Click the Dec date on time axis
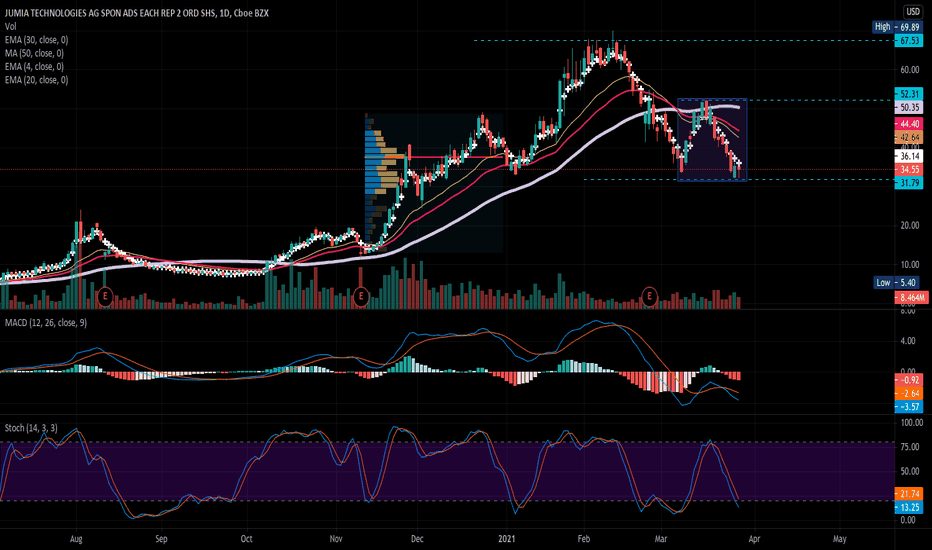The width and height of the screenshot is (932, 550). point(417,539)
